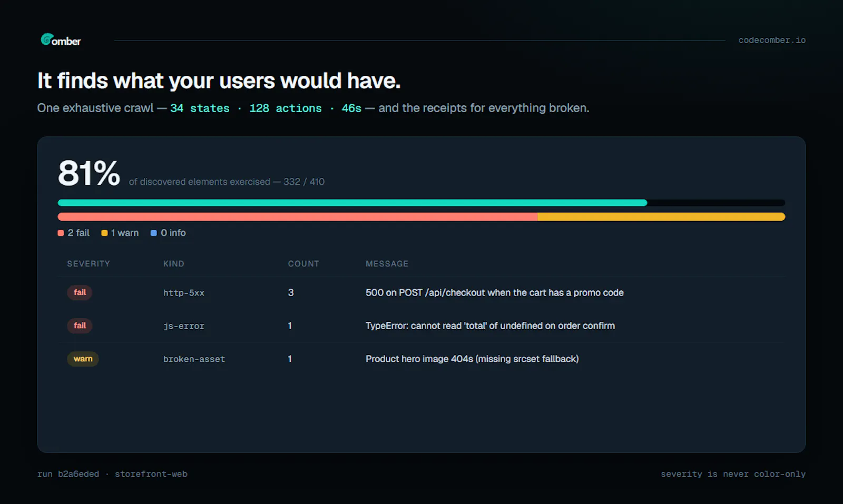Screen dimensions: 843x504
Task: Click the yellow warn segment of severity bar
Action: (x=661, y=216)
